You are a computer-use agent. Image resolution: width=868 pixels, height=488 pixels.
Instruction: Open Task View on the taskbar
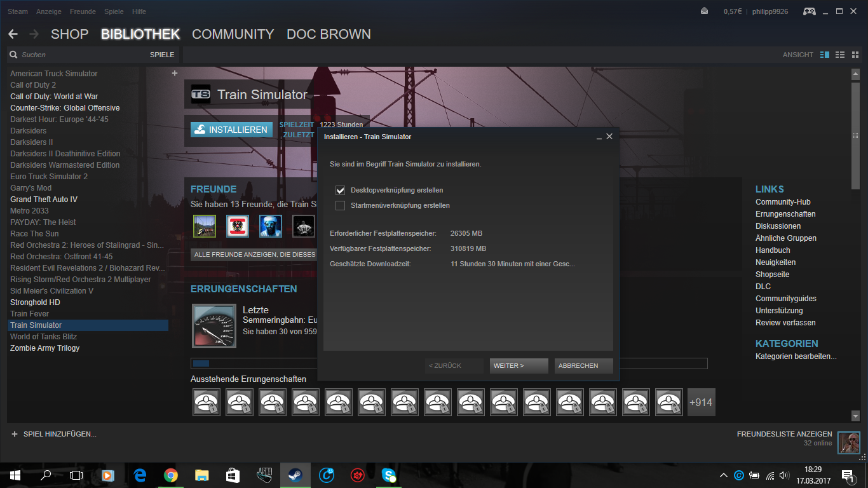(76, 475)
